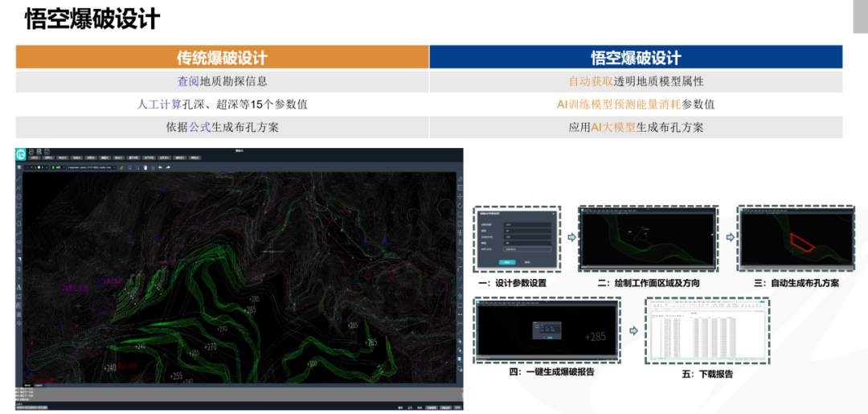Open the green color dropdown in CAD toolbar
868x414 pixels.
click(58, 167)
